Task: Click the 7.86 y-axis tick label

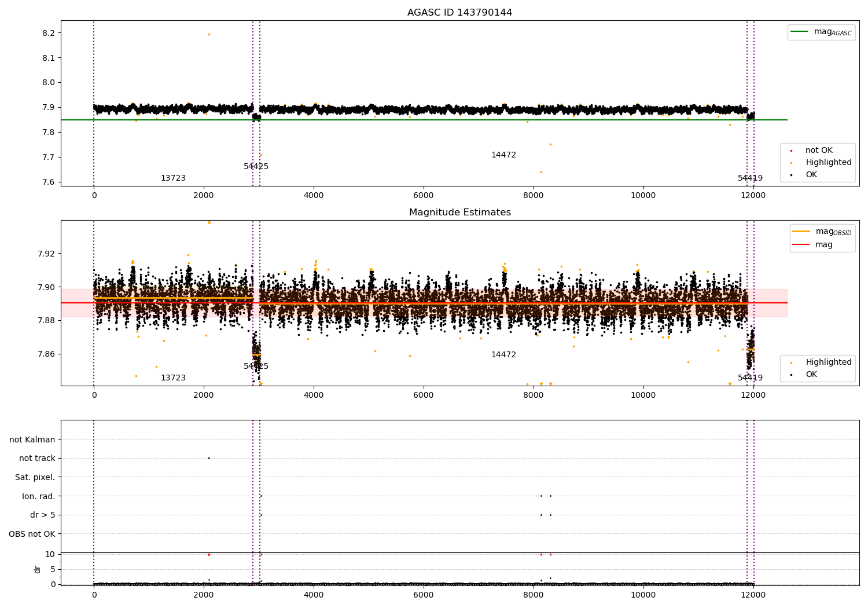Action: (x=46, y=354)
